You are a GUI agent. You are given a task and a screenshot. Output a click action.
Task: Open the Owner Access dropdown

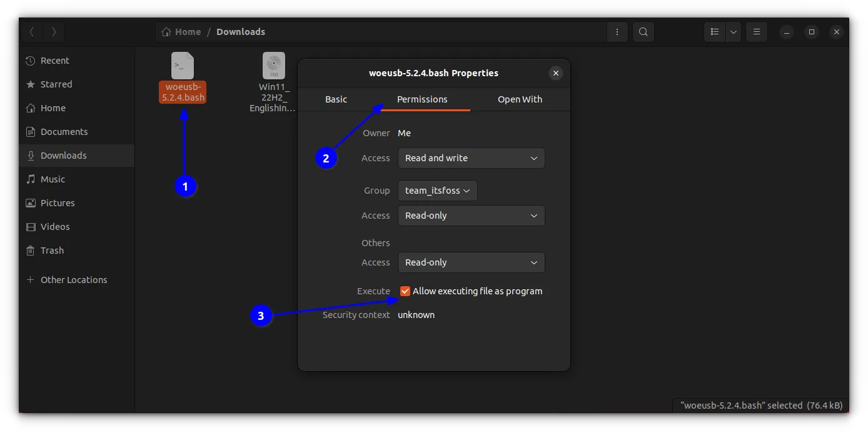pyautogui.click(x=471, y=158)
